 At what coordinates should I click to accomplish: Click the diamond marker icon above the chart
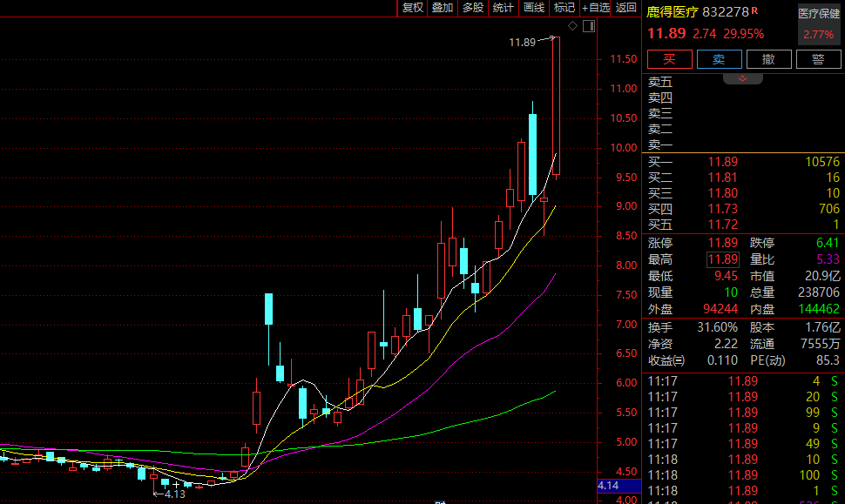(x=574, y=26)
